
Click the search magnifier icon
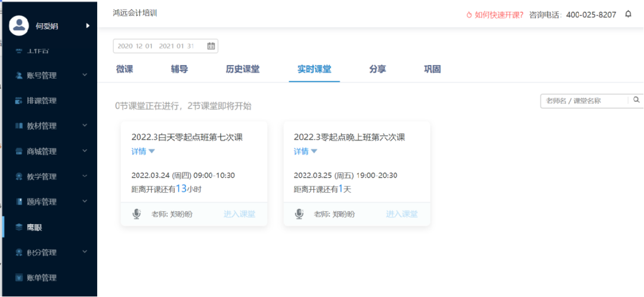pyautogui.click(x=636, y=100)
